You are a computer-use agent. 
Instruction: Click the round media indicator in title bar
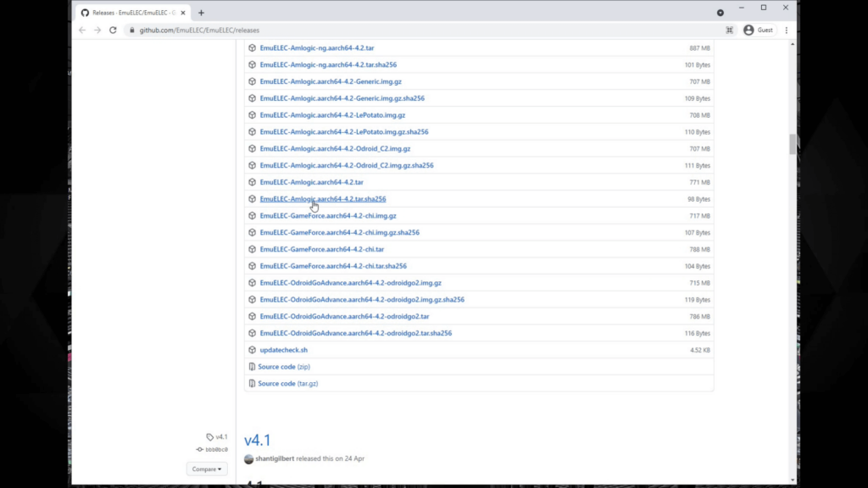(721, 13)
